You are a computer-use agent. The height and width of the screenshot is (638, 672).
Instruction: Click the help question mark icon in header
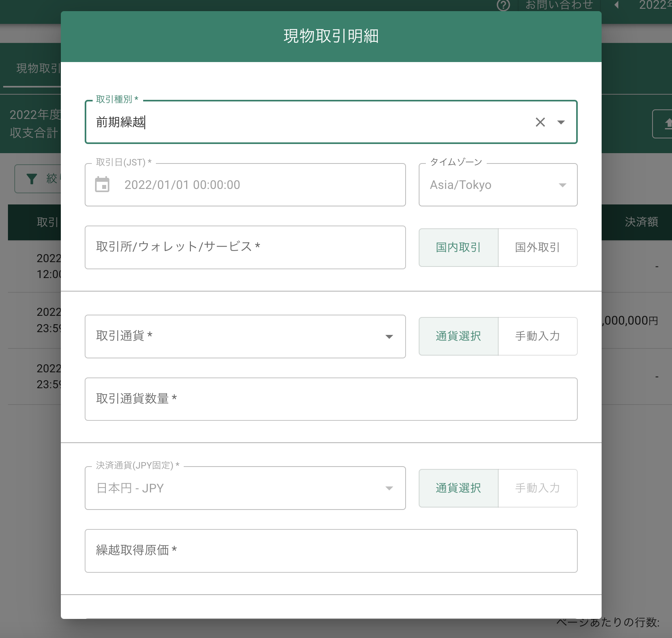[503, 5]
